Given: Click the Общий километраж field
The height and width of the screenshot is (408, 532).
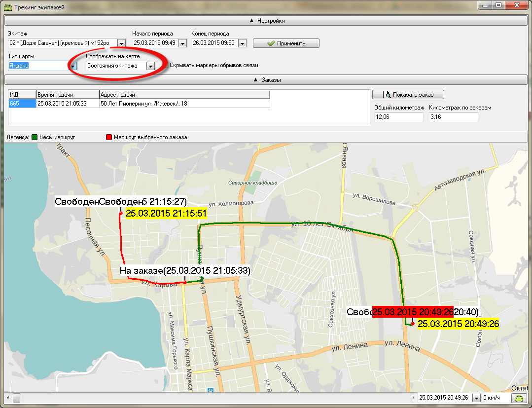Looking at the screenshot, I should 398,117.
